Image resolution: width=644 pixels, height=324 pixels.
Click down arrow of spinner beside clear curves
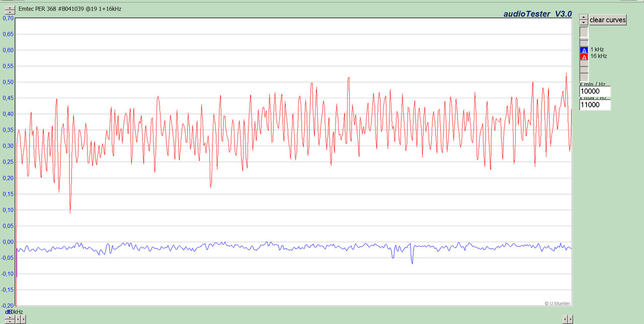click(x=584, y=22)
